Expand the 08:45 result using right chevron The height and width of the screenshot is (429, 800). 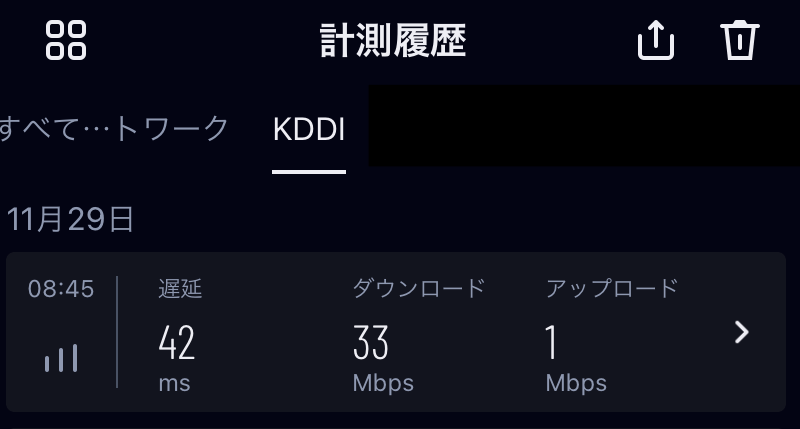click(741, 332)
